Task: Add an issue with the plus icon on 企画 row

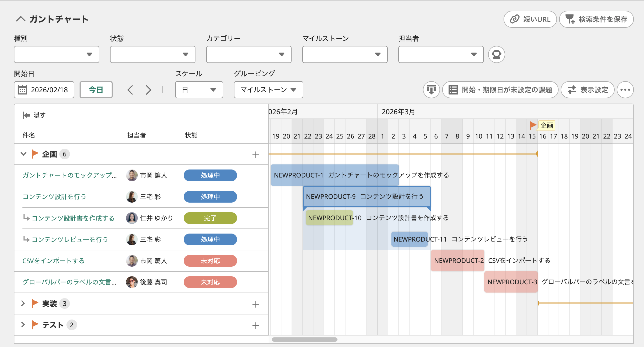Action: (256, 154)
